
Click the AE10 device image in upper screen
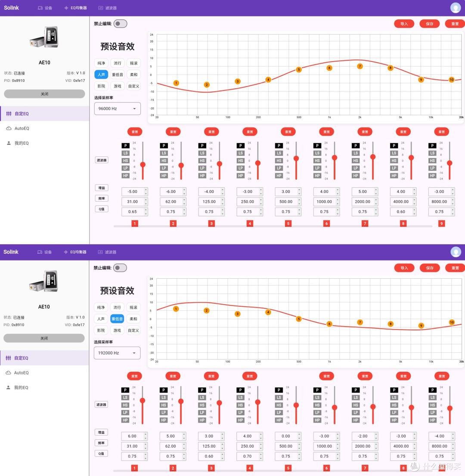[44, 37]
